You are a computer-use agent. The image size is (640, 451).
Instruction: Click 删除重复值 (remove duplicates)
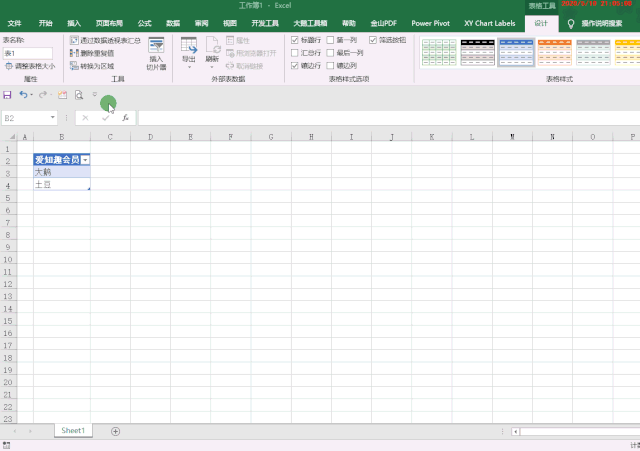(x=92, y=53)
